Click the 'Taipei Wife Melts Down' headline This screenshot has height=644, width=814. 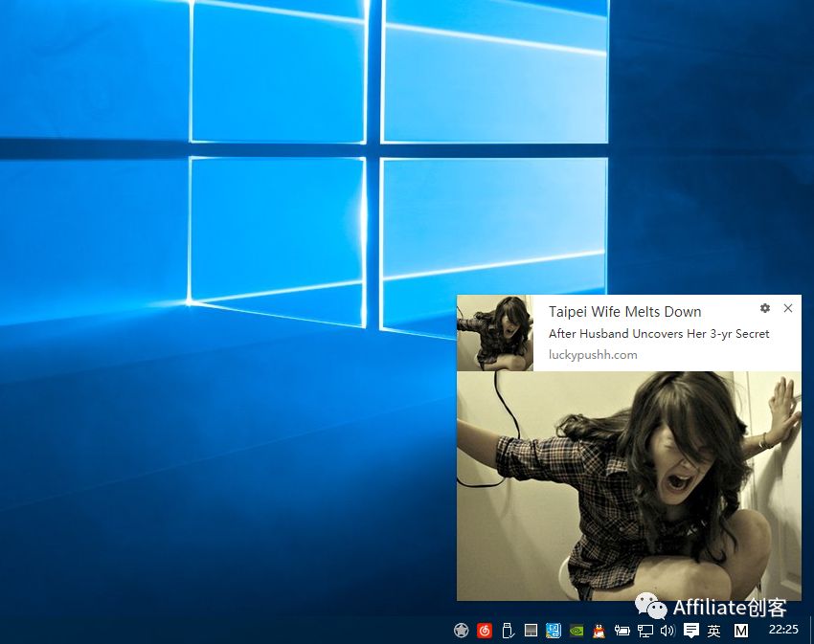tap(624, 312)
